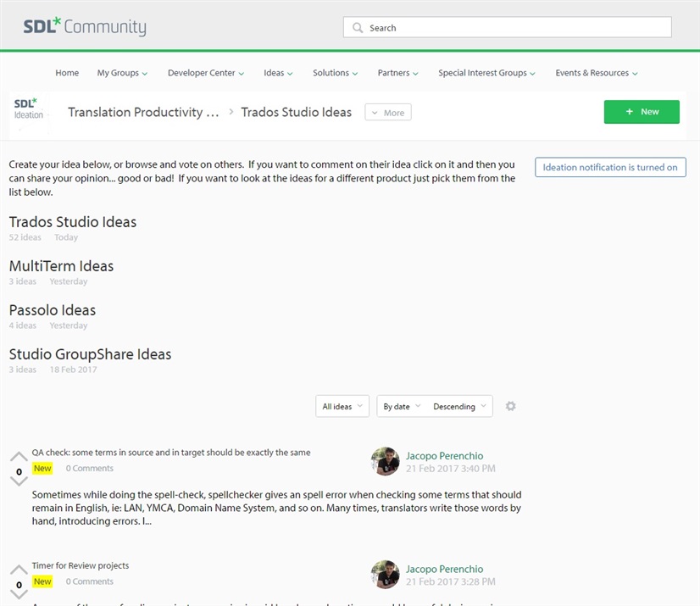Open the Trados Studio Ideas category
Image resolution: width=700 pixels, height=606 pixels.
point(73,222)
